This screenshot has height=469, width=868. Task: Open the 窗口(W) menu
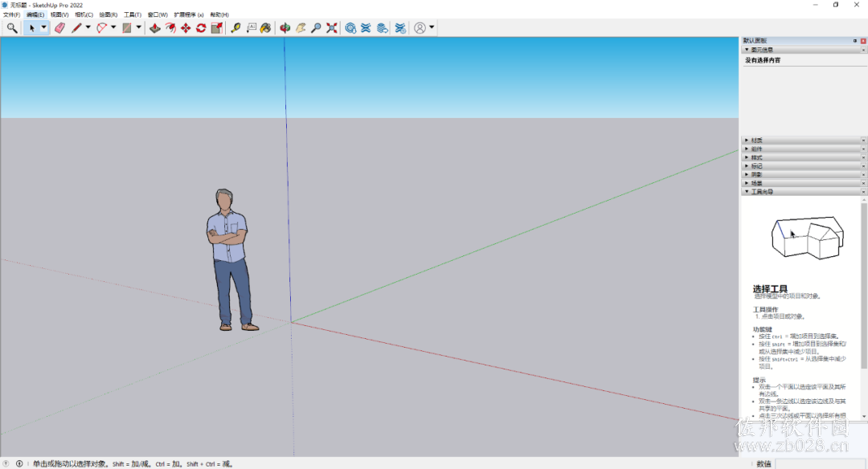[x=158, y=15]
